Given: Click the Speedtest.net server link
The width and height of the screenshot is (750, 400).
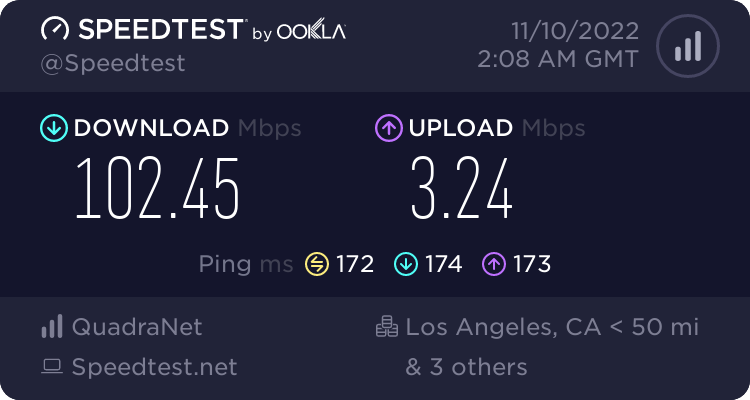Looking at the screenshot, I should coord(154,367).
